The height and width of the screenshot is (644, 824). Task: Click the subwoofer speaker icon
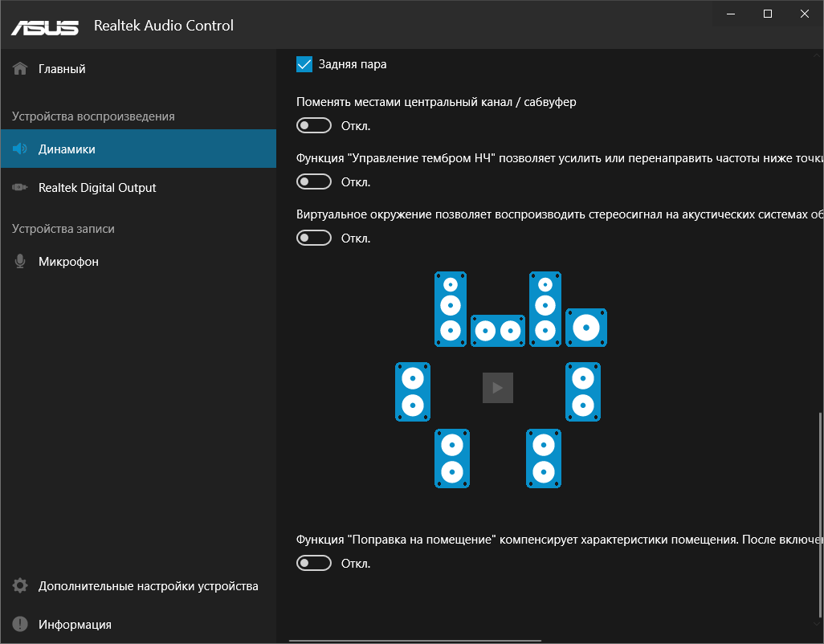[586, 328]
